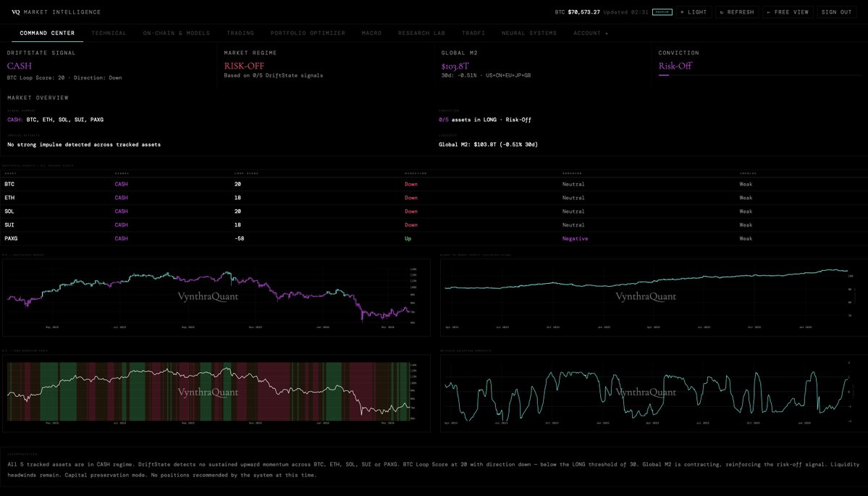The image size is (868, 496).
Task: Open the Trading tab
Action: (240, 33)
